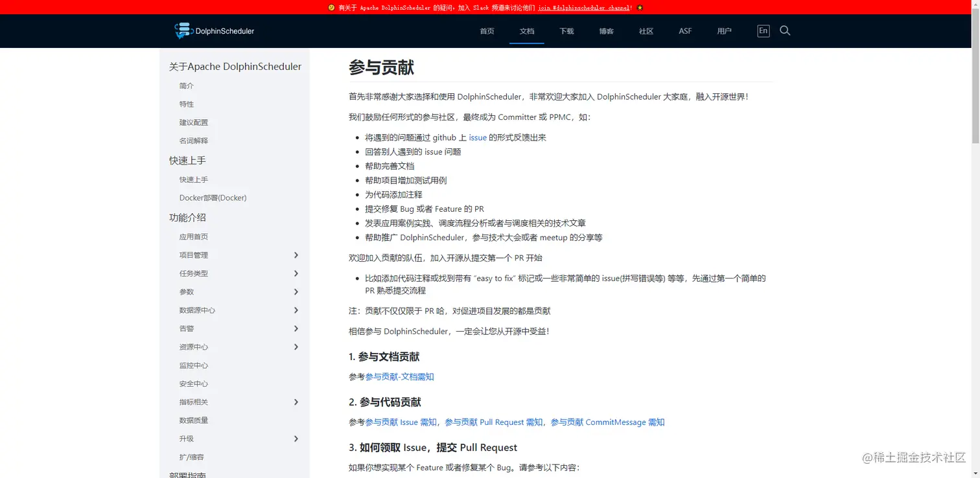Select 简介 in the sidebar
980x478 pixels.
187,85
